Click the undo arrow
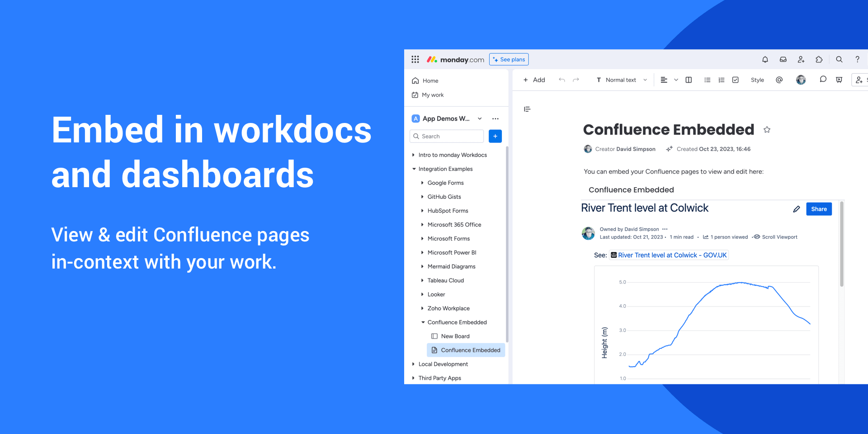The width and height of the screenshot is (868, 434). pyautogui.click(x=562, y=80)
